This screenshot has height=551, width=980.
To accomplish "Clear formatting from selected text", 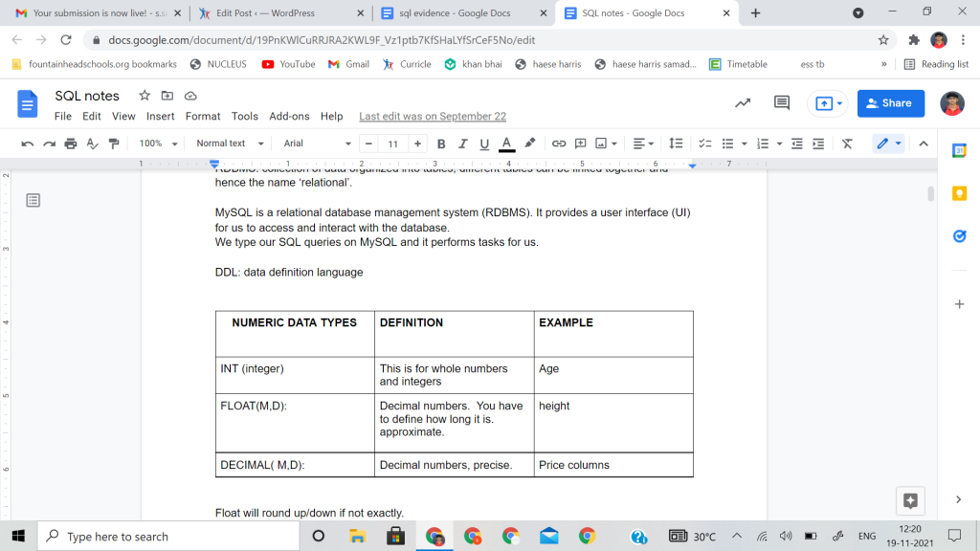I will [x=847, y=143].
